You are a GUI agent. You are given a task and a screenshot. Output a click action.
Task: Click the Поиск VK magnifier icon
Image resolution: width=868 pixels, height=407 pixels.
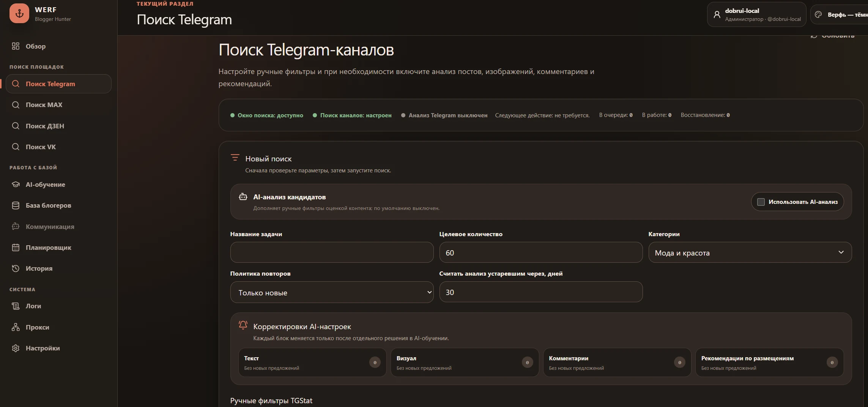16,147
